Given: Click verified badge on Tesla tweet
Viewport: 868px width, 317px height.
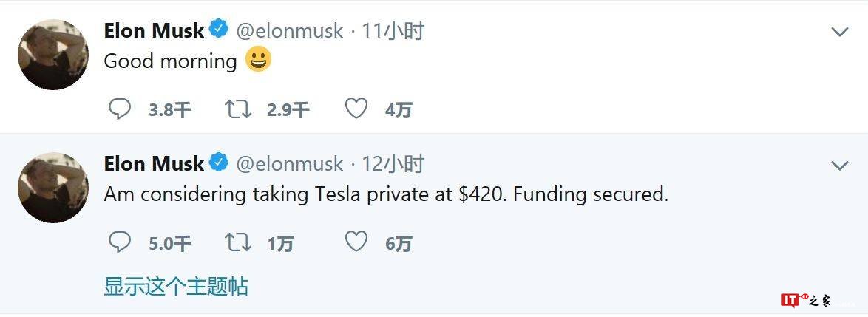Looking at the screenshot, I should (219, 163).
